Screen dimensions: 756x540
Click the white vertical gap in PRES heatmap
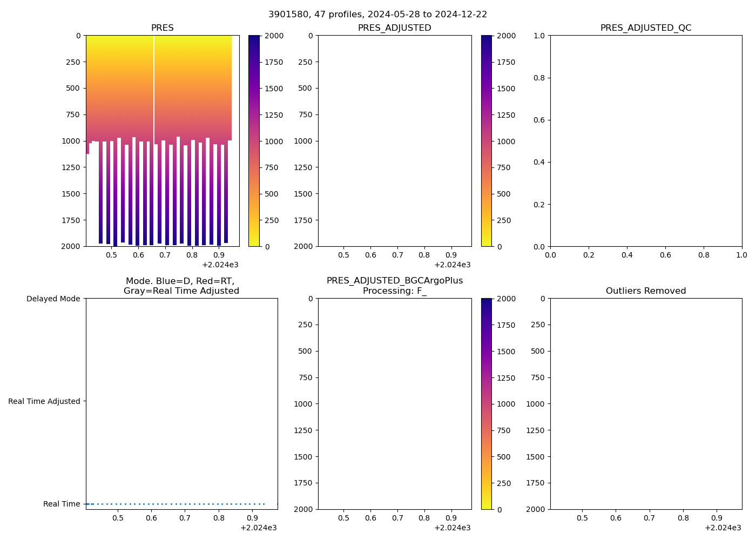(154, 86)
